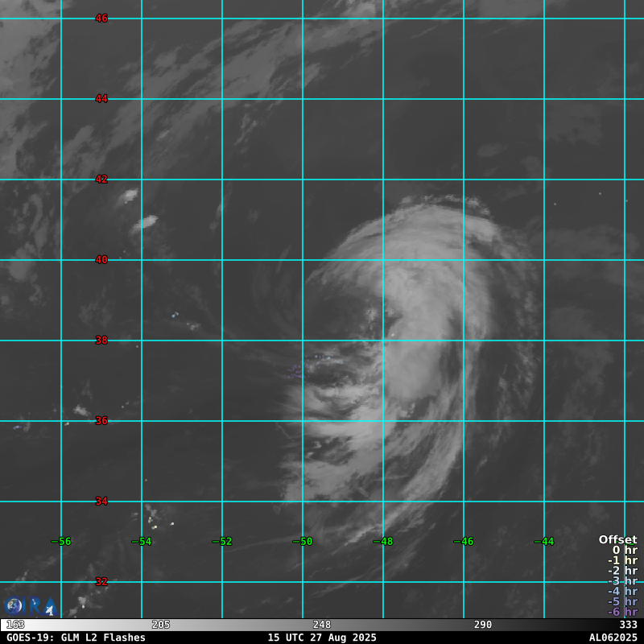Image resolution: width=644 pixels, height=644 pixels.
Task: Select the -44 longitude label
Action: pos(543,541)
